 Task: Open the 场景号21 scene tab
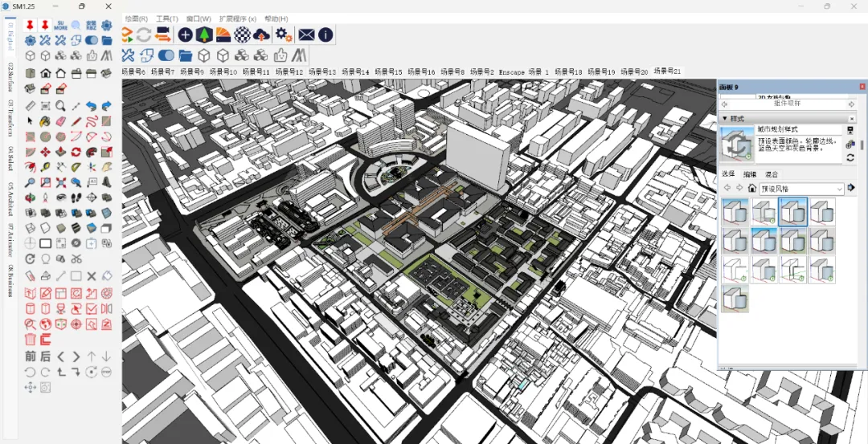tap(667, 71)
